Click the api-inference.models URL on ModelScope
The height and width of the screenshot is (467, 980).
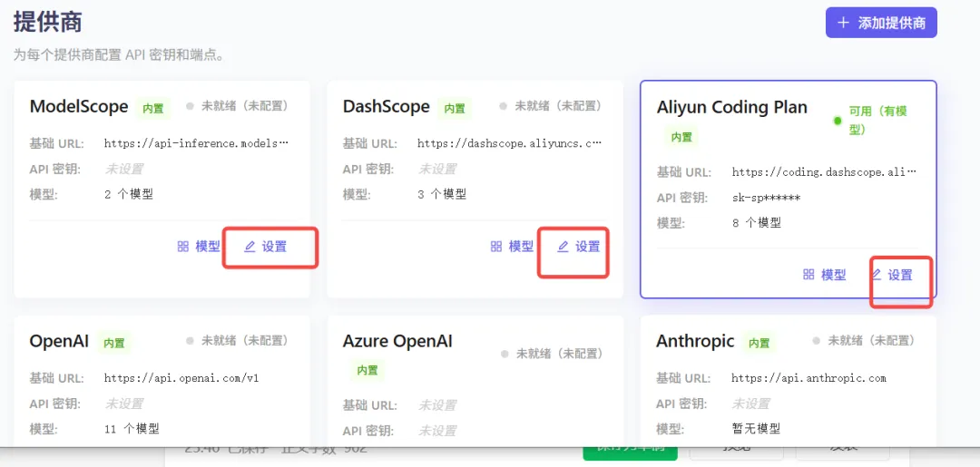point(196,143)
